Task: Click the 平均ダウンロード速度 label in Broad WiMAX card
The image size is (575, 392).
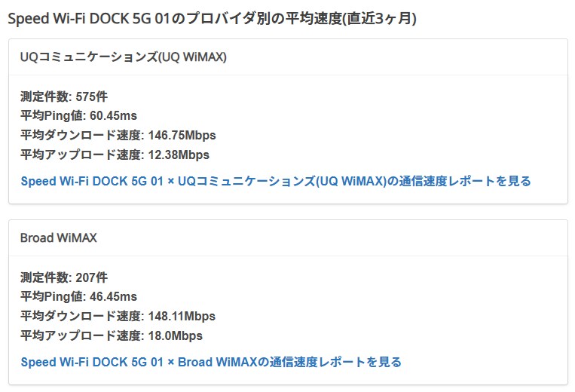Action: pyautogui.click(x=80, y=317)
